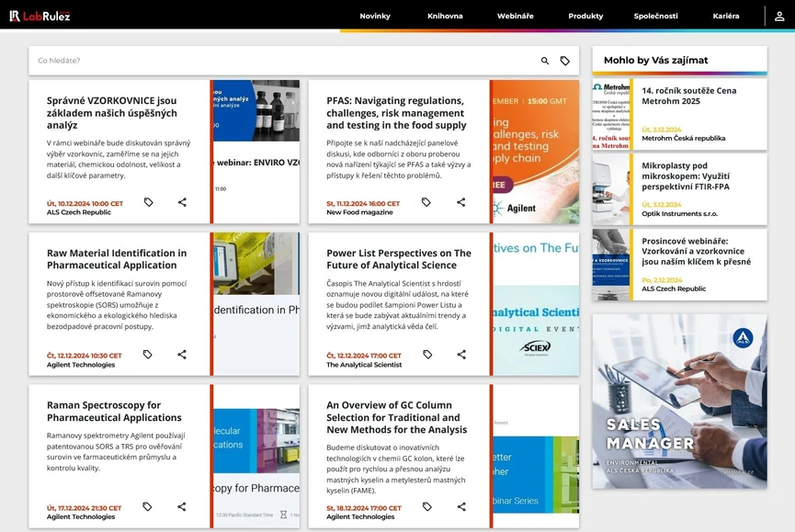Share the Správné VZORKOVNICE webinar card
The image size is (795, 532).
[182, 202]
